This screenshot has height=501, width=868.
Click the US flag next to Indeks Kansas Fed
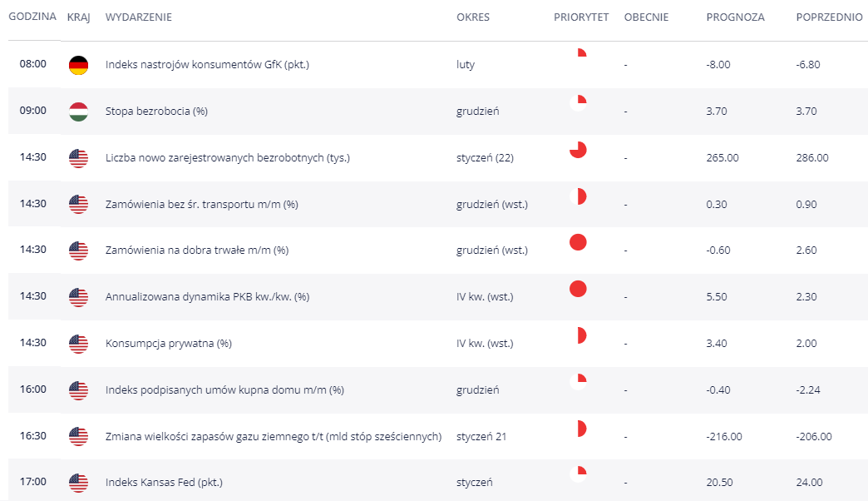(x=78, y=483)
